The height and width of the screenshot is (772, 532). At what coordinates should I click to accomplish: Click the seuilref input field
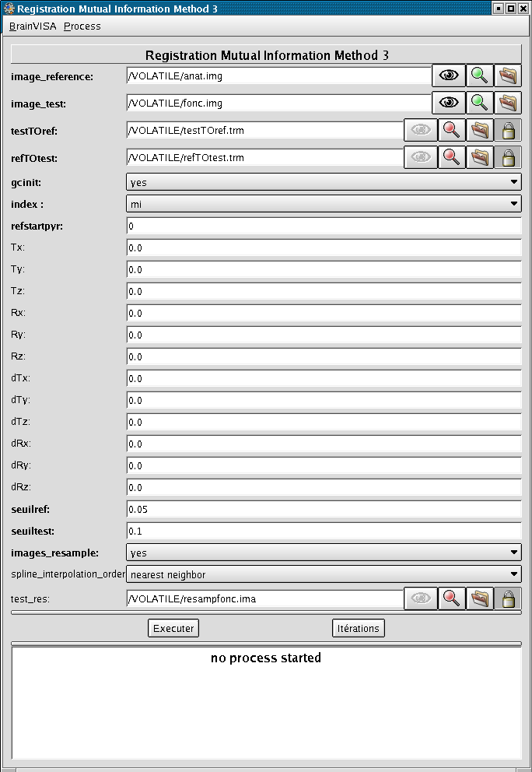[324, 509]
